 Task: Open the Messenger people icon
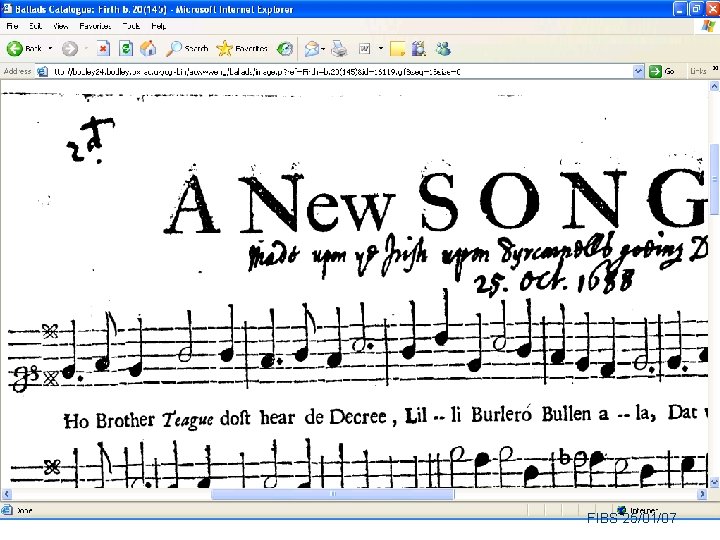pyautogui.click(x=443, y=48)
